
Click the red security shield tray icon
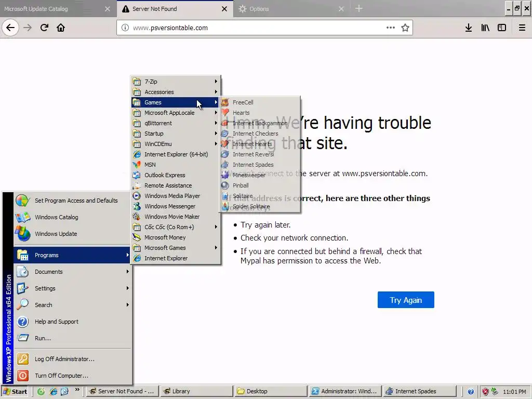point(485,392)
